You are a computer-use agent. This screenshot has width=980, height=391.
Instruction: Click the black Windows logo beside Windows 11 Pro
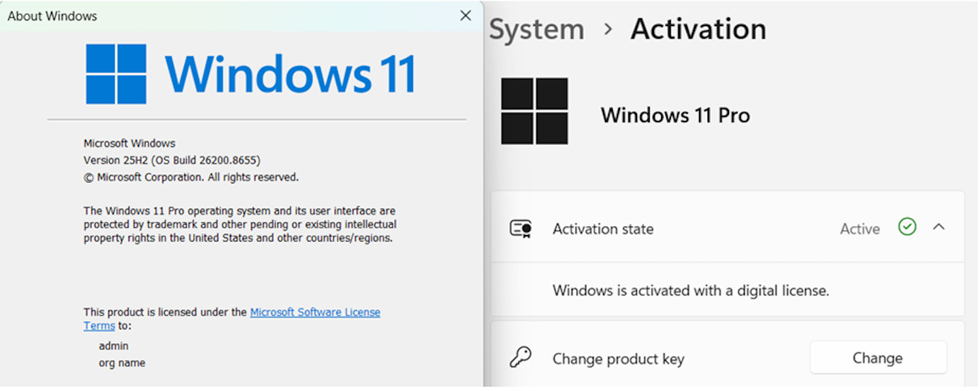coord(534,111)
